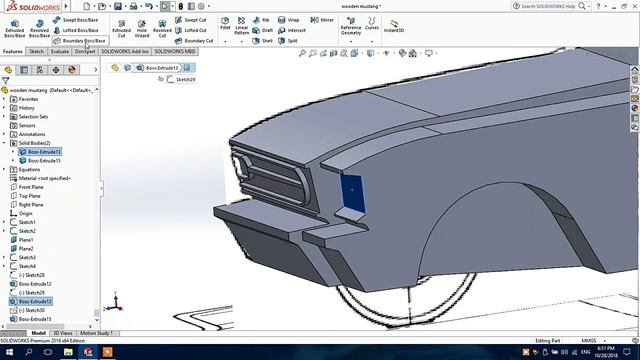Open FeatureManager design tree tab
Viewport: 640px width, 360px height.
click(8, 70)
